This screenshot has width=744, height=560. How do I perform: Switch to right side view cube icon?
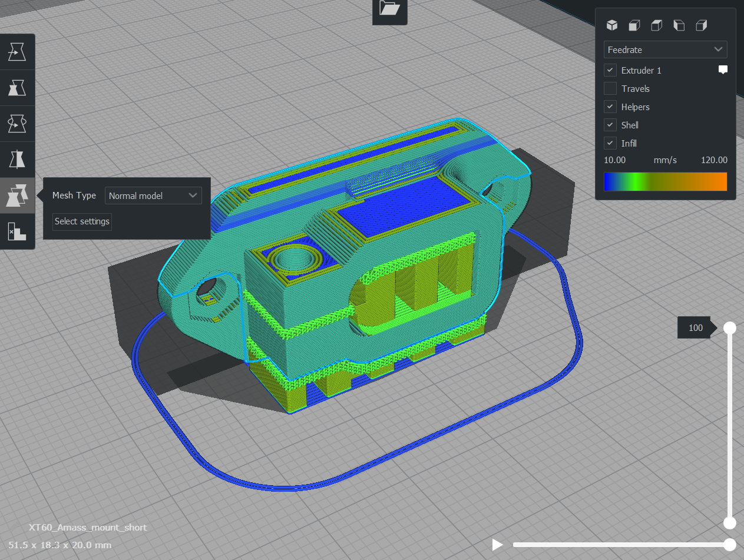click(x=701, y=25)
